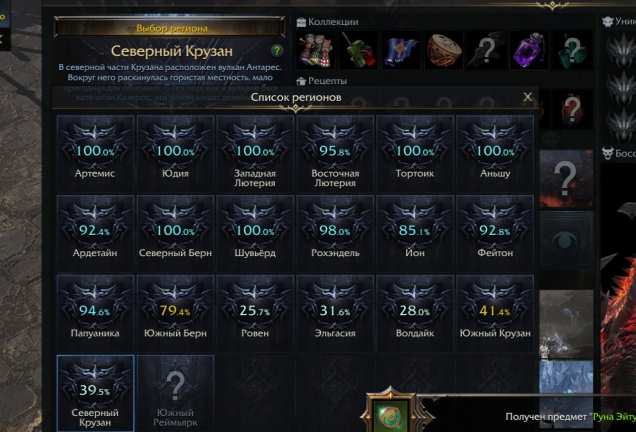Pick the Ровен region tile
This screenshot has width=636, height=432.
coord(255,313)
